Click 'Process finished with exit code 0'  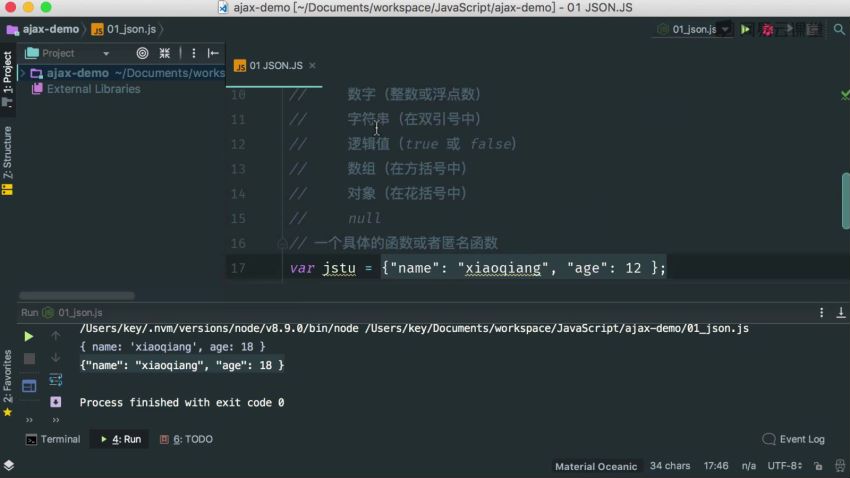(x=182, y=403)
